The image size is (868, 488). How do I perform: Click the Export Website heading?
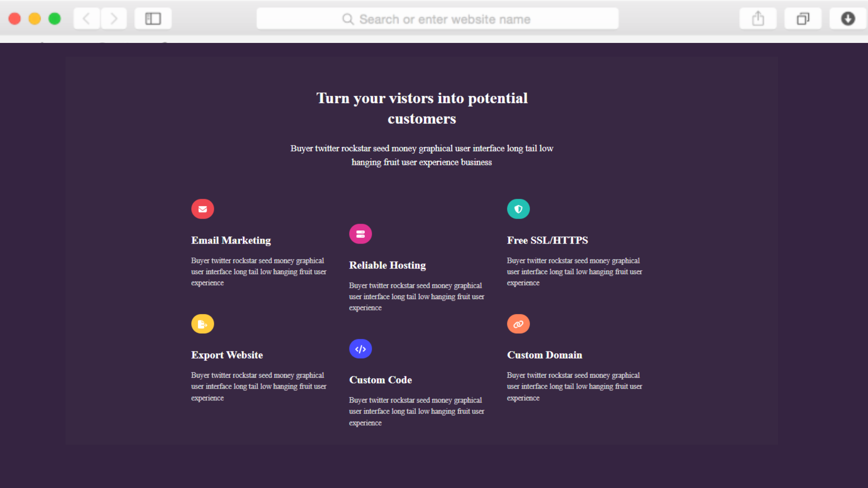point(226,355)
